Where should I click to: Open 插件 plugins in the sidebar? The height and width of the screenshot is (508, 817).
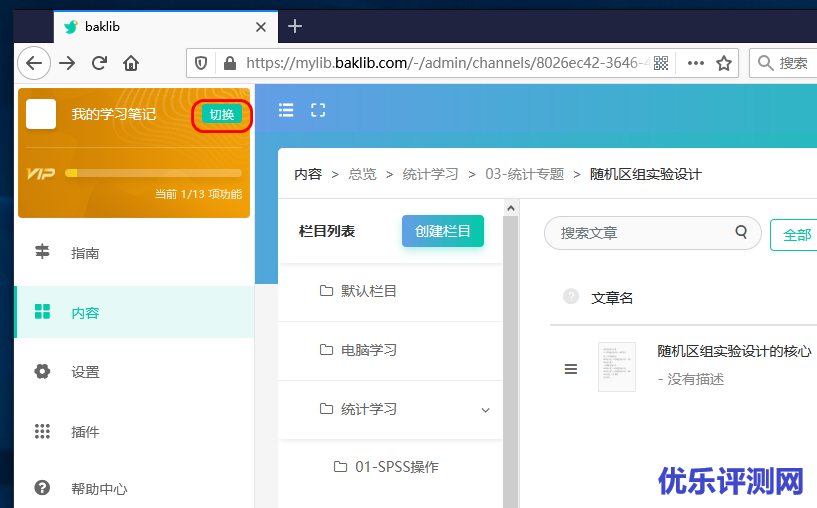coord(85,432)
